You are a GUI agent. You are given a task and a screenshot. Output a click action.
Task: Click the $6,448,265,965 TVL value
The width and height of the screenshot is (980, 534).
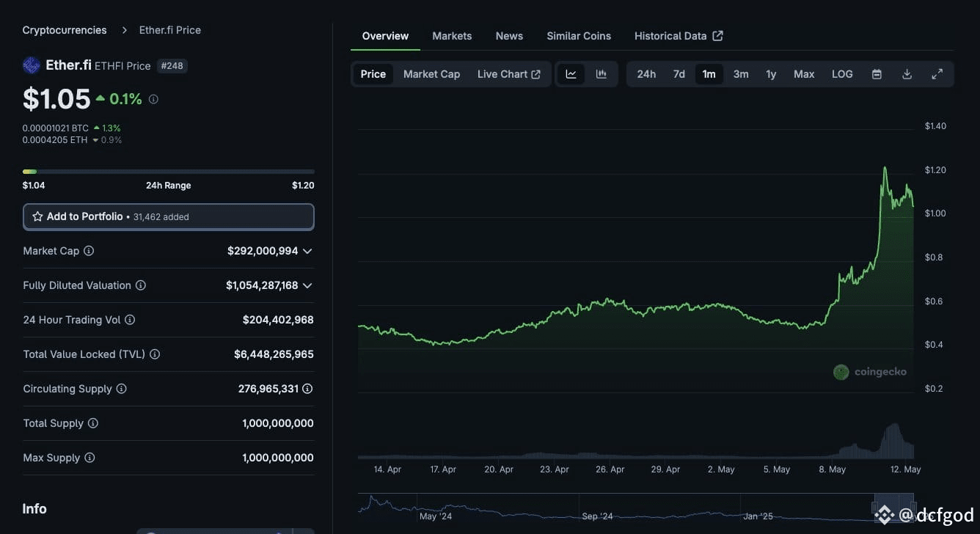point(274,354)
